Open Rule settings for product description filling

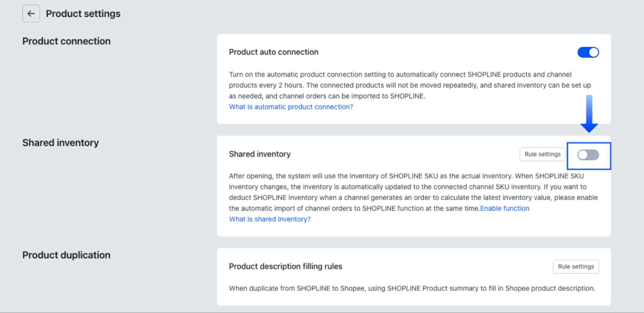[575, 266]
